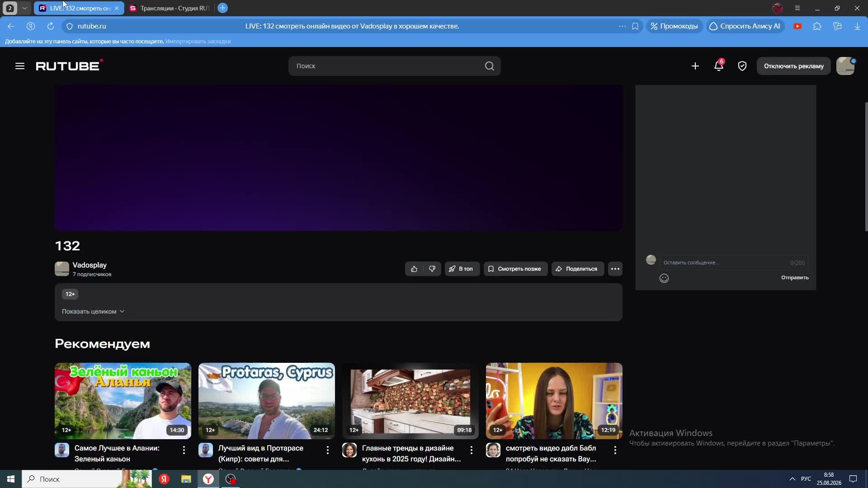Open Windows notification center
Image resolution: width=868 pixels, height=488 pixels.
(853, 479)
